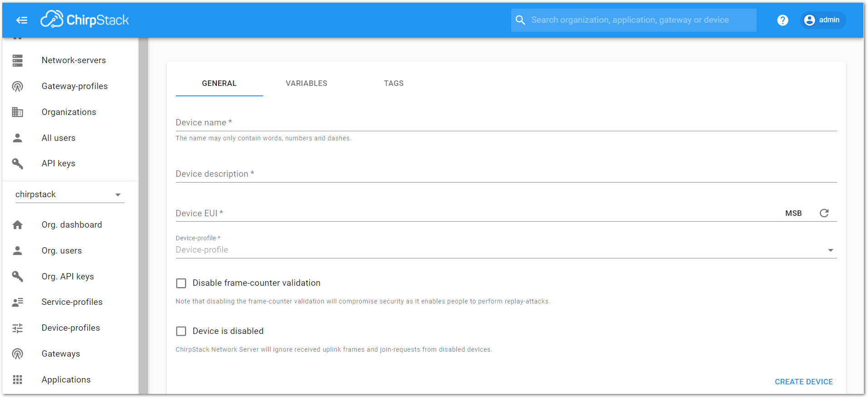This screenshot has height=398, width=868.
Task: Expand the Device-profile dropdown arrow
Action: [831, 250]
